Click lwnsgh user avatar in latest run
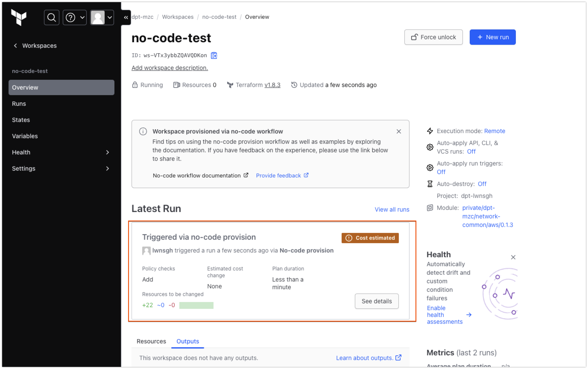This screenshot has width=588, height=369. (x=146, y=251)
